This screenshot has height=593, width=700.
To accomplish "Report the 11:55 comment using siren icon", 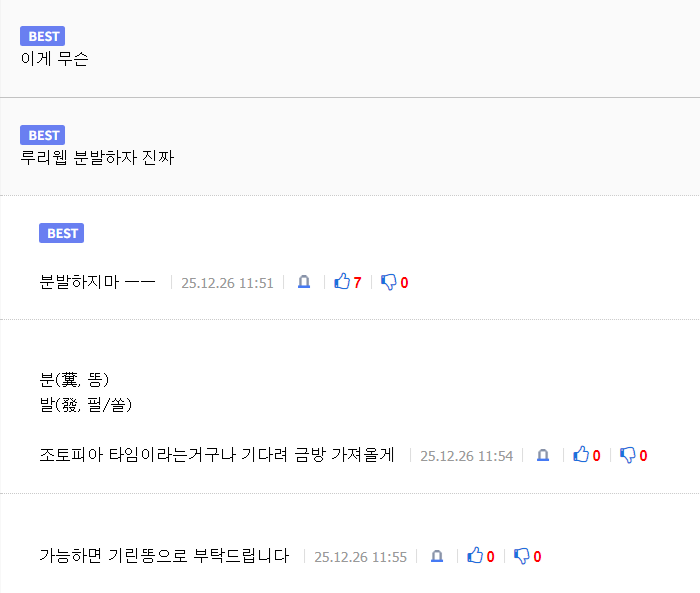I will point(437,556).
